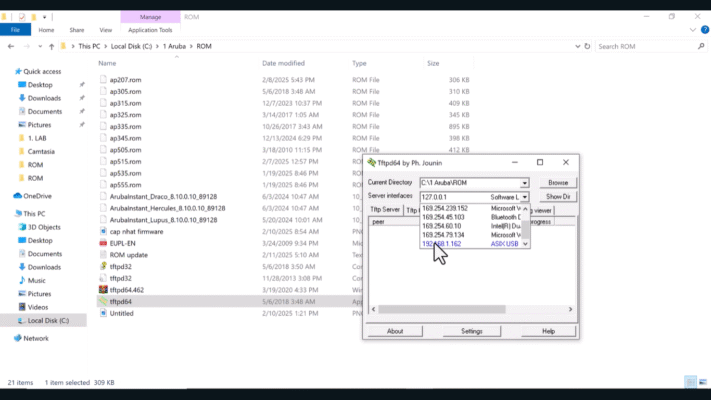Click the Music folder icon
Screen dimensions: 711x400
click(x=22, y=280)
